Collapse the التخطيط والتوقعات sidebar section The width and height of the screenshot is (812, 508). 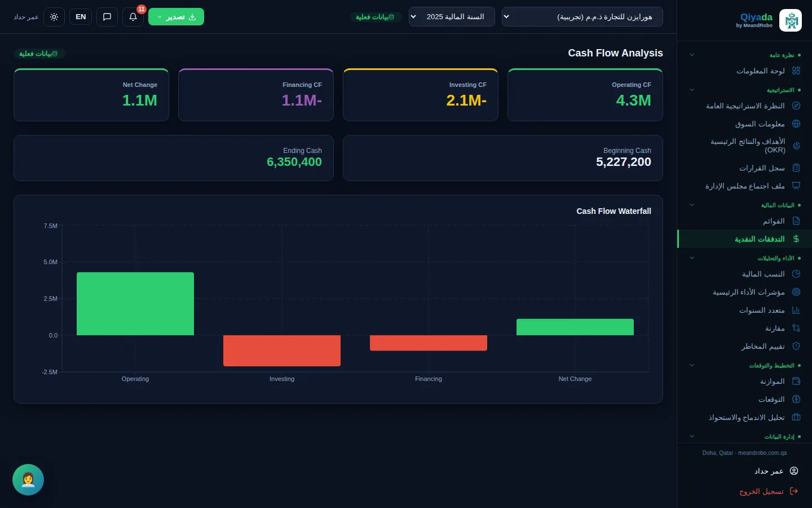745,365
